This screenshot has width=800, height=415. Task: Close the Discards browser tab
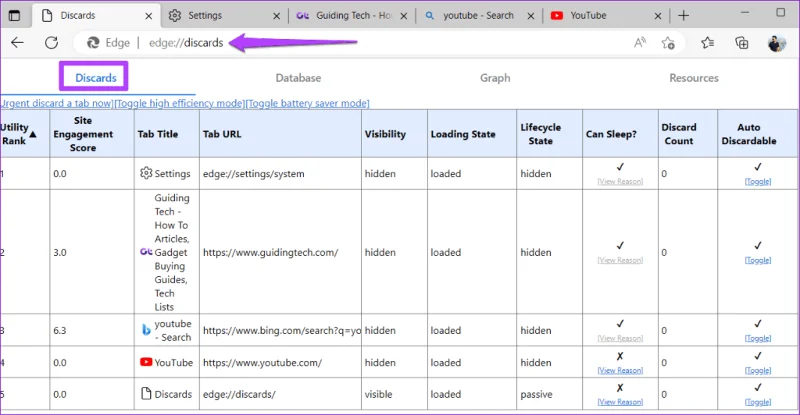tap(148, 16)
